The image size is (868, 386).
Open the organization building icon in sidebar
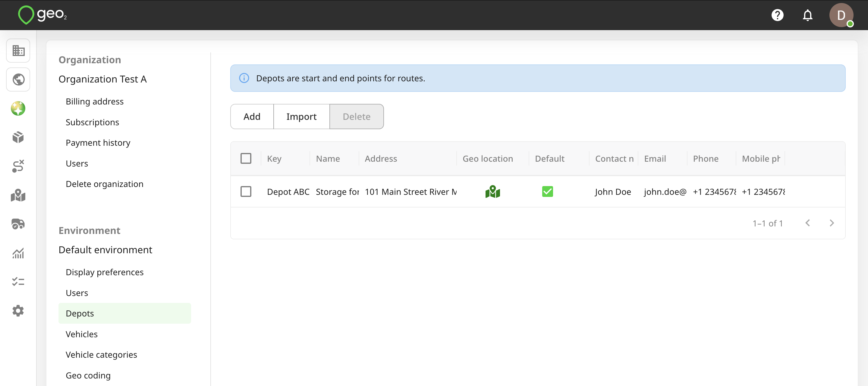18,51
